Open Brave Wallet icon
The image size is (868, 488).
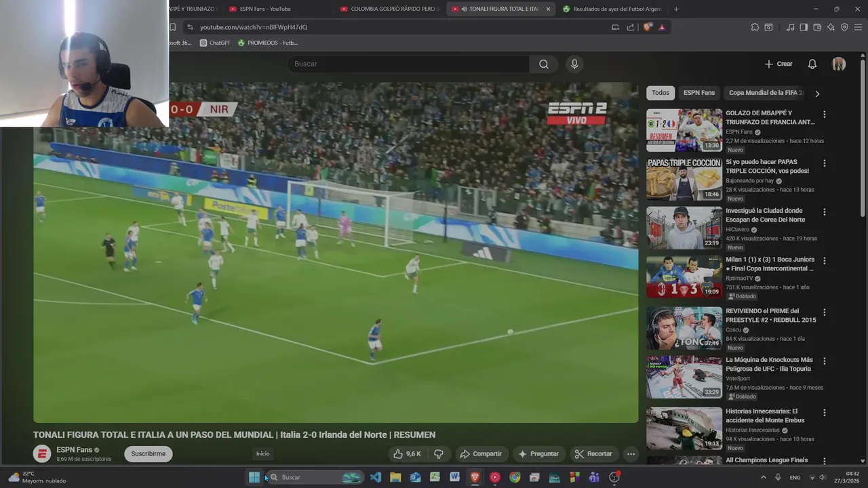pyautogui.click(x=817, y=27)
